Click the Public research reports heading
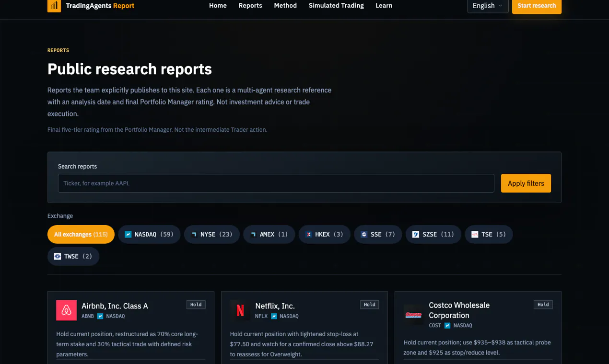The width and height of the screenshot is (609, 364). (129, 69)
